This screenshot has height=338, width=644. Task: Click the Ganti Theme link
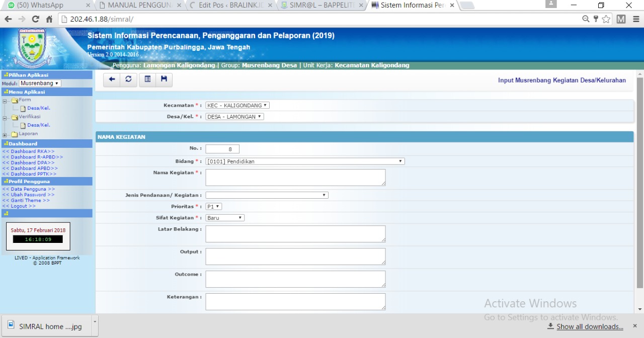[x=26, y=200]
